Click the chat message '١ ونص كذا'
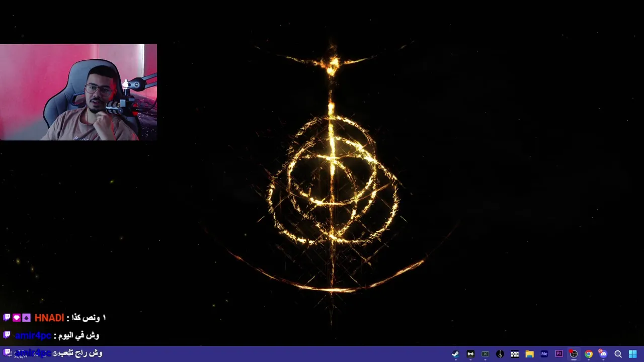Screen dimensions: 644x362 point(90,318)
